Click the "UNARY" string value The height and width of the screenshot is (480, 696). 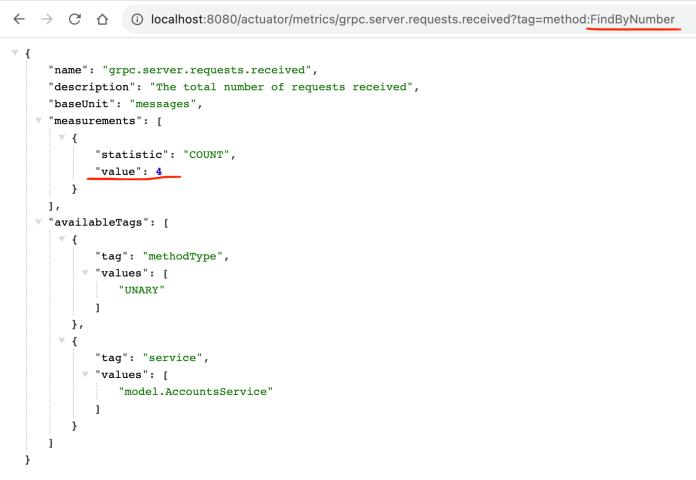[x=141, y=290]
